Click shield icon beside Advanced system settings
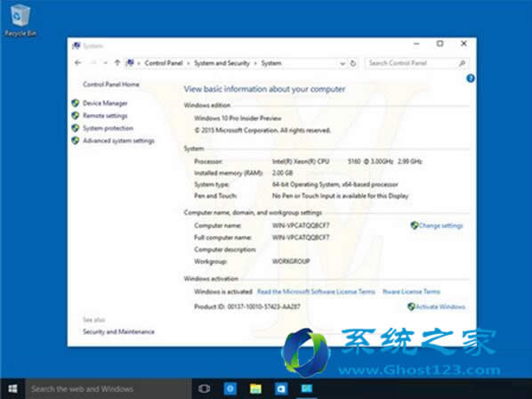The image size is (532, 399). tap(76, 141)
